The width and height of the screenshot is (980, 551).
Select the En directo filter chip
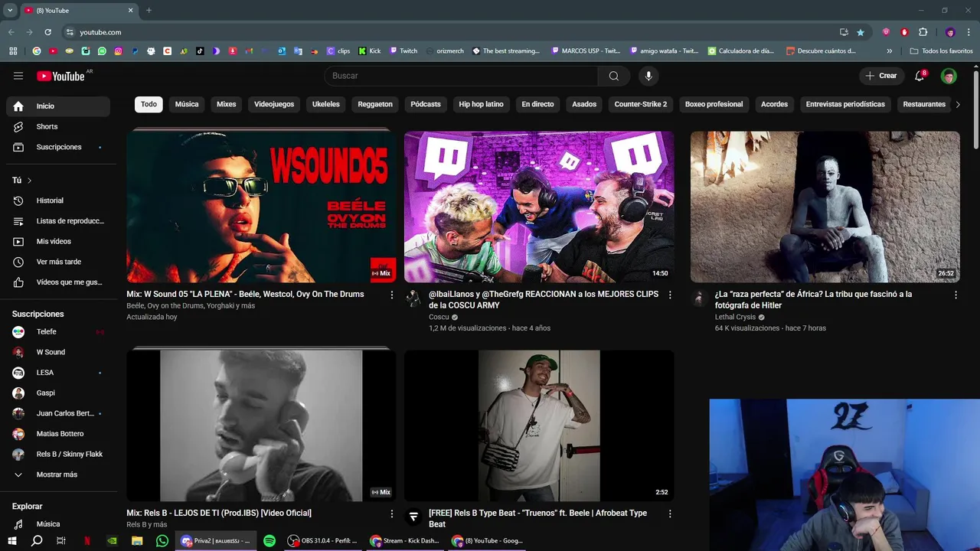pos(537,104)
